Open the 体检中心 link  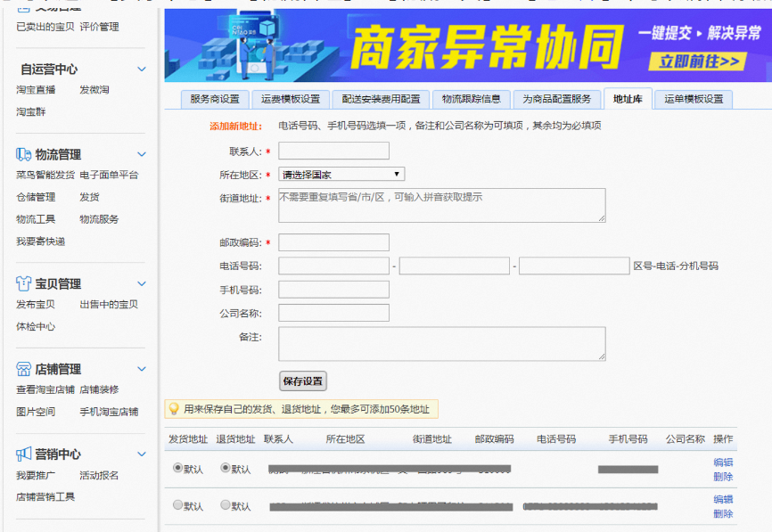(x=36, y=326)
